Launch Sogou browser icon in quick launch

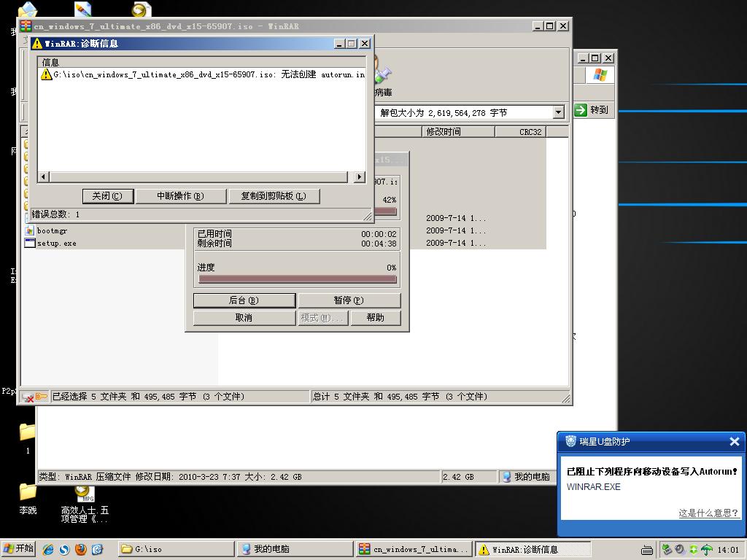[64, 550]
